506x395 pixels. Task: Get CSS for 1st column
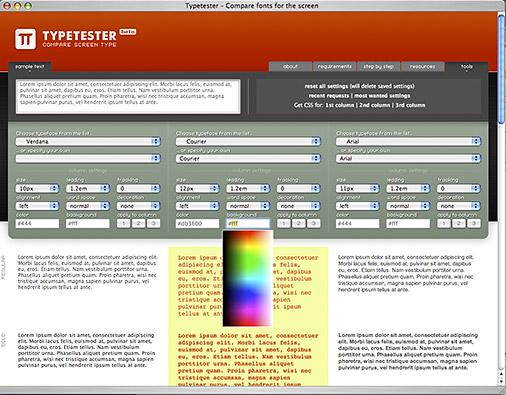[340, 105]
